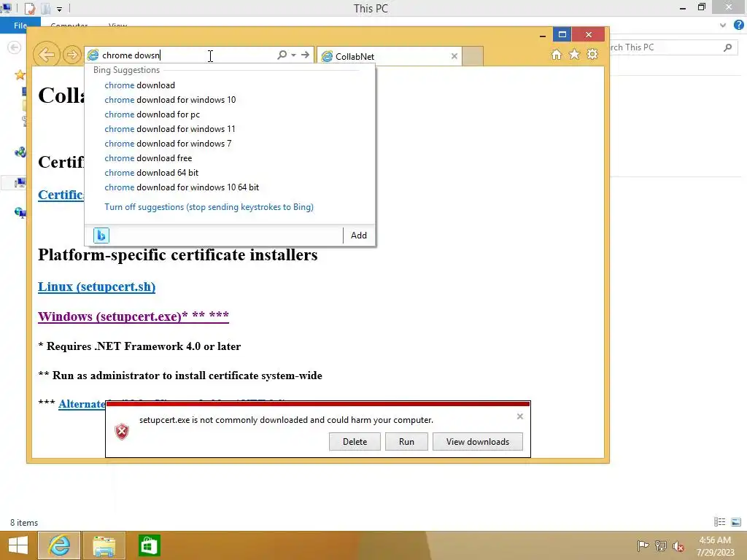Open Linux (setupcert.sh) link
Screen dimensions: 747x560
click(x=97, y=287)
